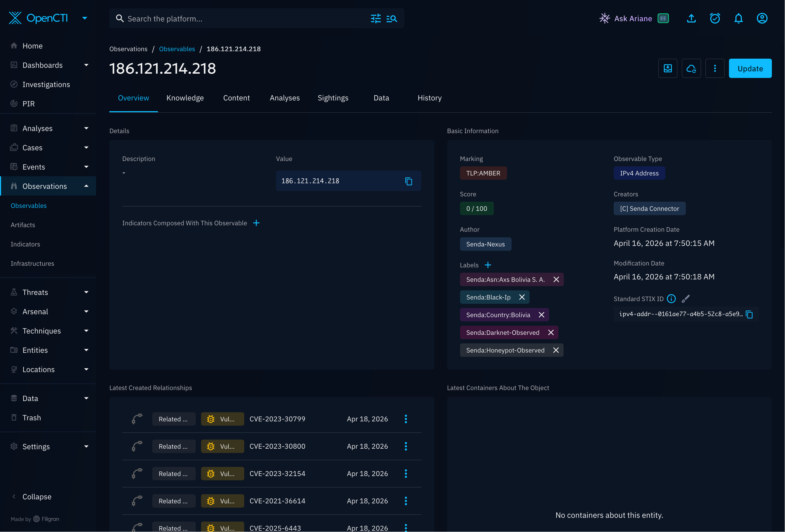Open the enrichment cloud refresh icon

point(691,69)
